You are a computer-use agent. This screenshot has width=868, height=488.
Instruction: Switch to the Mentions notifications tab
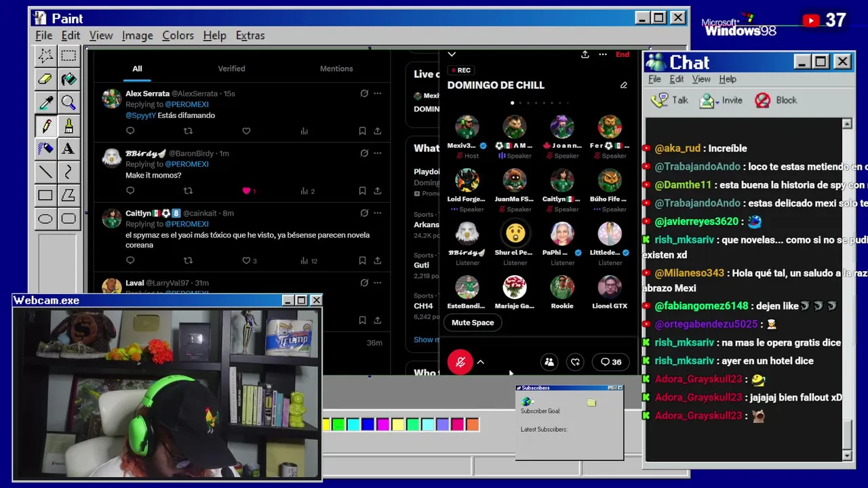coord(336,68)
